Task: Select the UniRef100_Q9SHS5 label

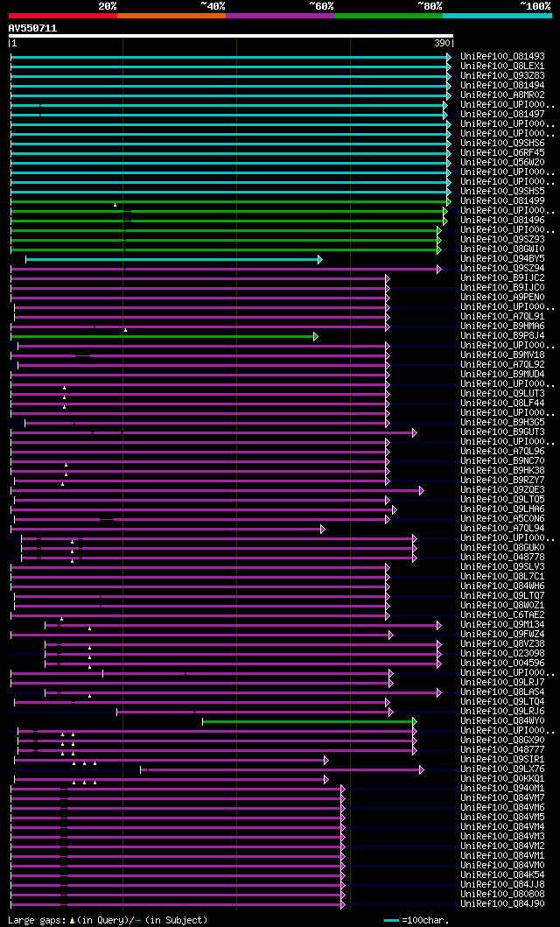Action: pos(503,191)
